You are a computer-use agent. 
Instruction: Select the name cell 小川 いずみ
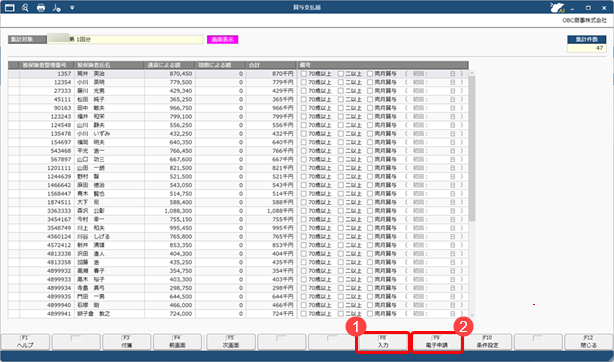tap(110, 134)
